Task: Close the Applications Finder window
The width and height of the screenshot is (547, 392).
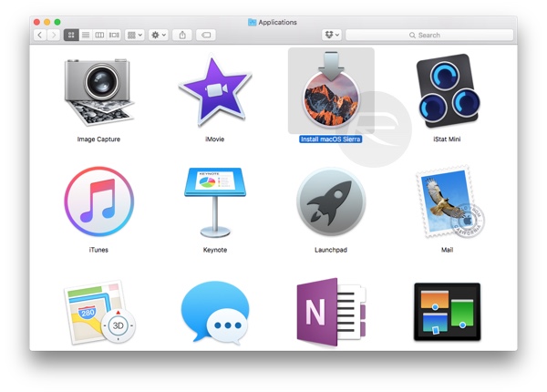Action: pyautogui.click(x=36, y=22)
